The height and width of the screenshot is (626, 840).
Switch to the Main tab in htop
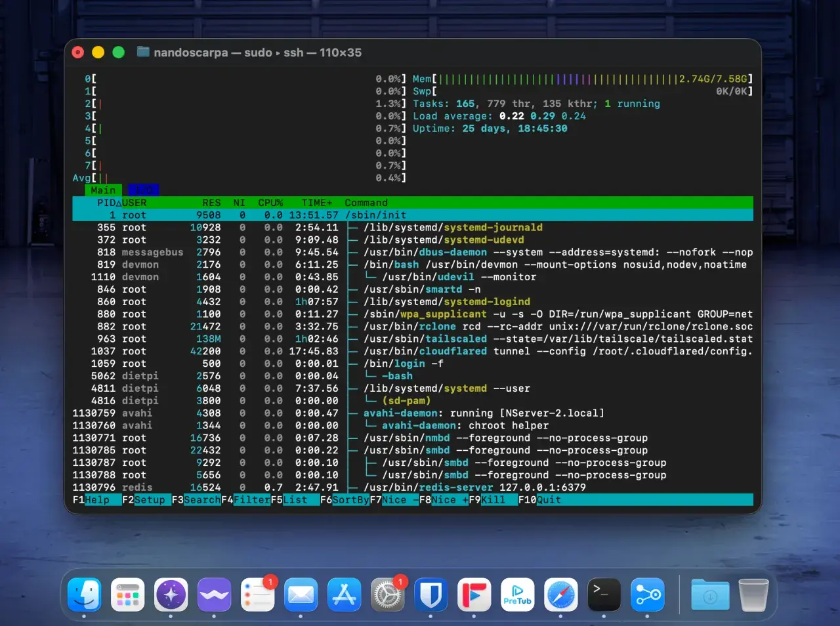(103, 190)
